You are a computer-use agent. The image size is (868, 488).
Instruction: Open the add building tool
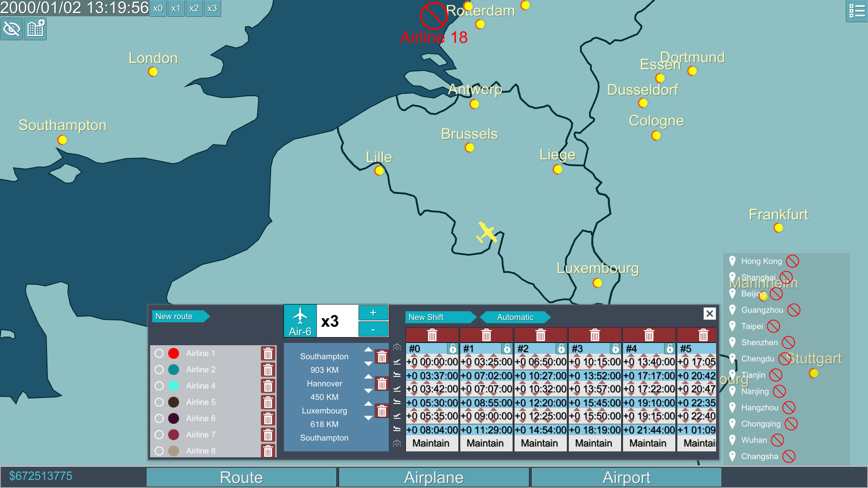click(35, 28)
